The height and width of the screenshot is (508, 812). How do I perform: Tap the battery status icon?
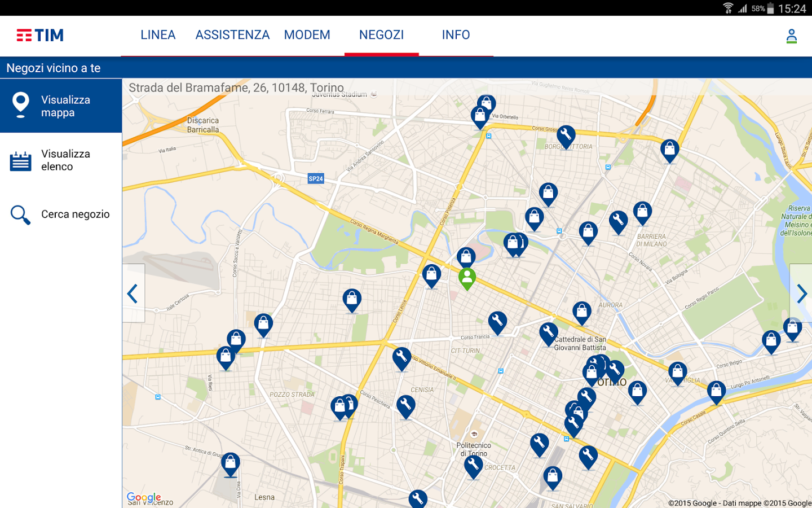coord(770,8)
